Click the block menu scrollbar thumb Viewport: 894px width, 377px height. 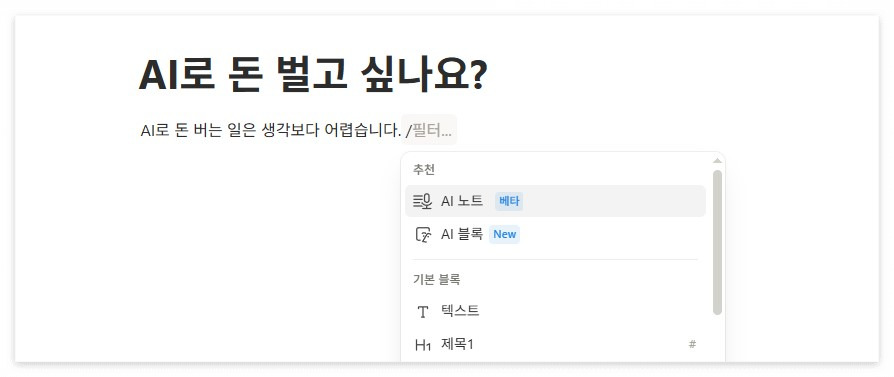(717, 242)
